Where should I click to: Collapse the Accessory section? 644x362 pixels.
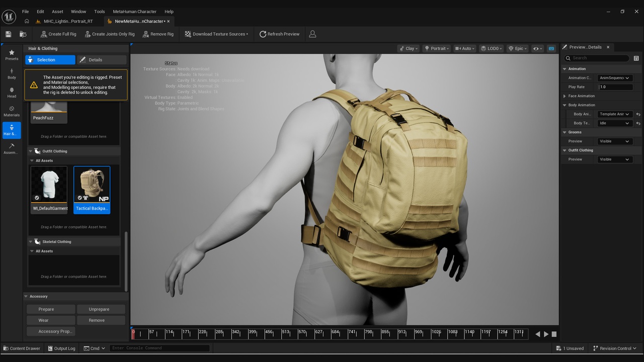(x=26, y=297)
